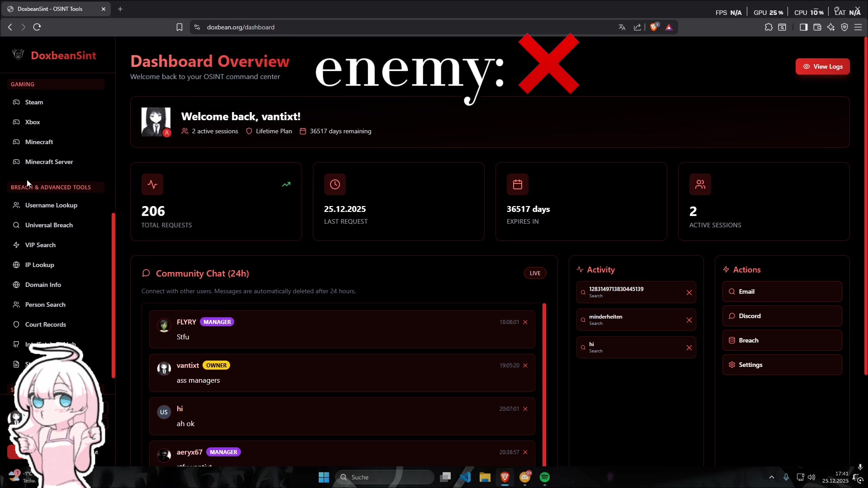Toggle the browser sidebar panel
Viewport: 868px width, 488px height.
click(x=803, y=27)
